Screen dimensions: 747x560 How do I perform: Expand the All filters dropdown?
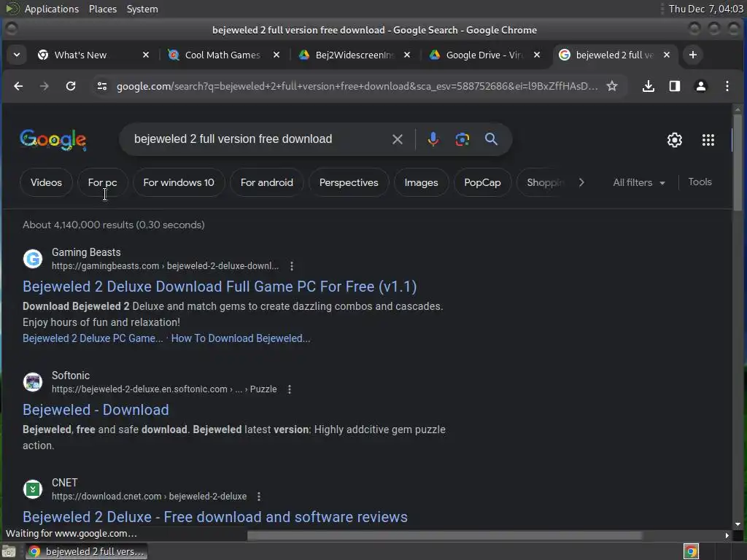tap(638, 182)
